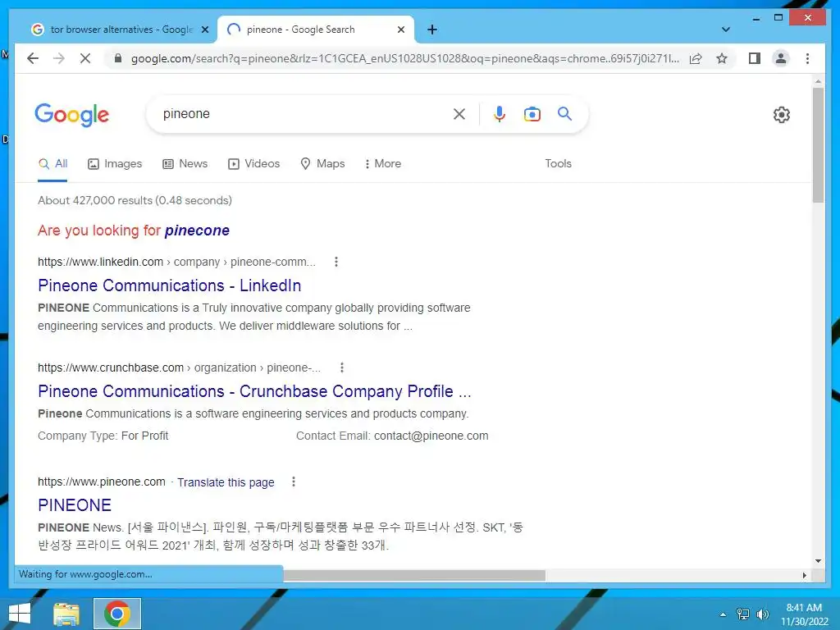Clear the search box text
Viewport: 840px width, 630px height.
(459, 114)
